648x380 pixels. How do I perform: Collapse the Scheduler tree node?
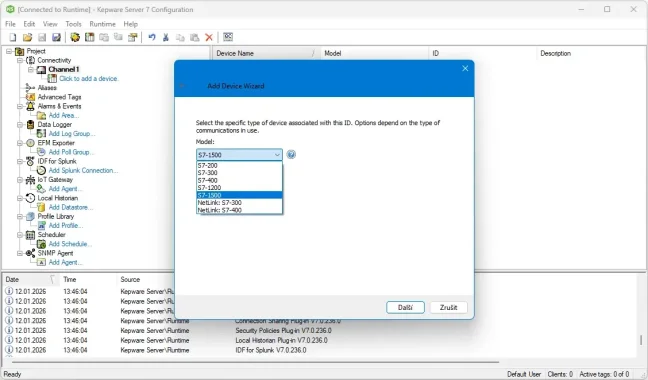[x=20, y=235]
